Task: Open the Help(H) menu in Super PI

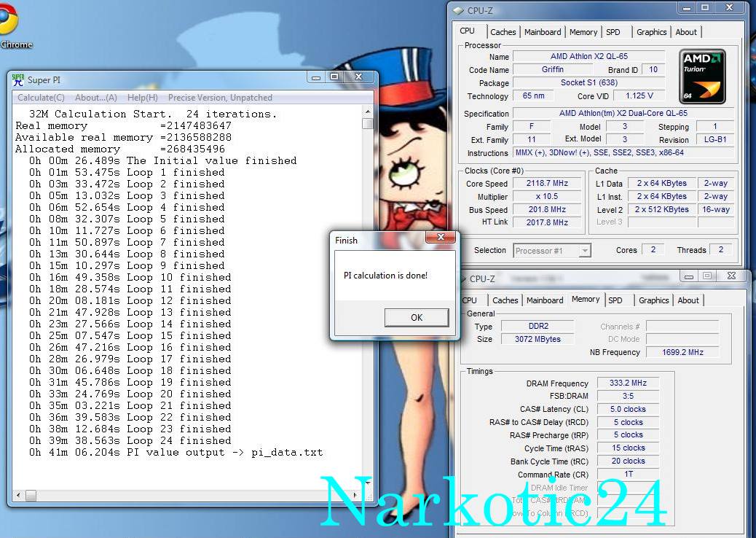Action: click(142, 98)
